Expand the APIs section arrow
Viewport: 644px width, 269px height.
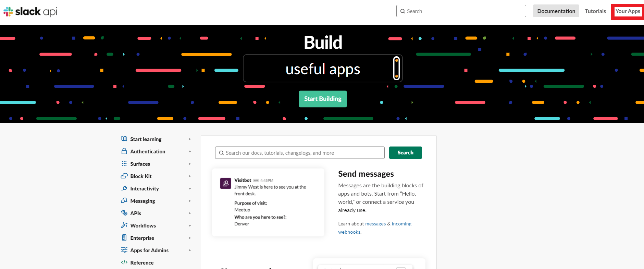pyautogui.click(x=190, y=213)
